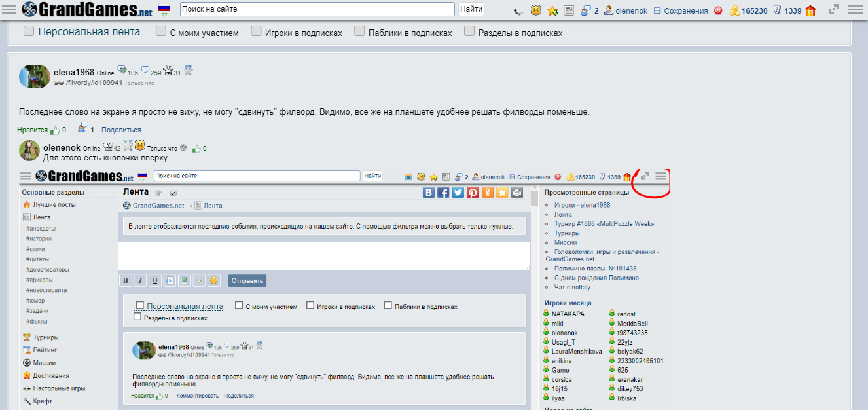Click the Поиск на сайте search field
Viewport: 868px width, 410px height.
pos(317,9)
